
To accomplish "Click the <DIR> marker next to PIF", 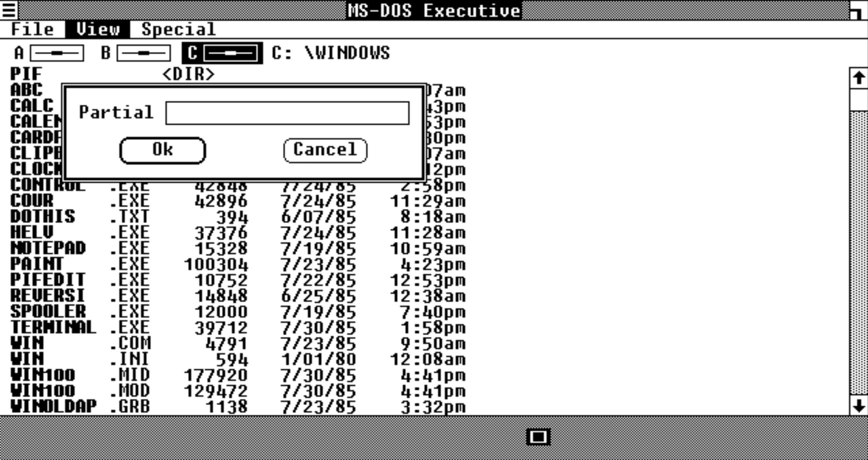I will 189,74.
